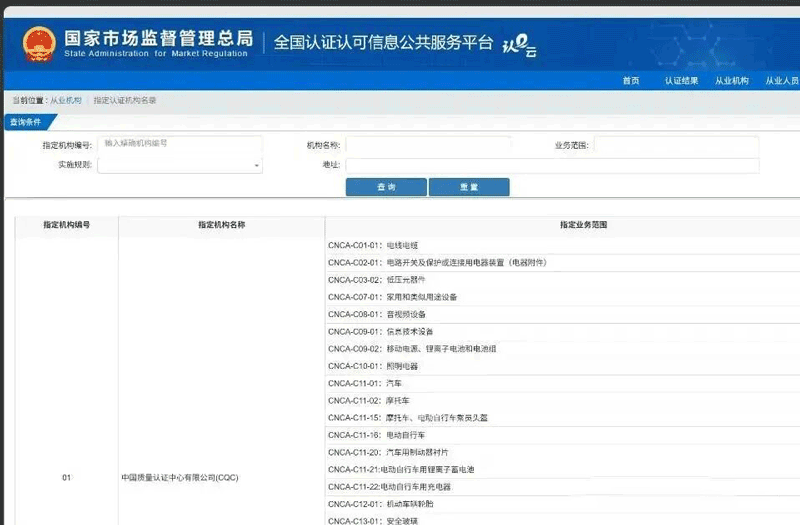Select the CNCA-C11-01 汽车 row
Image resolution: width=800 pixels, height=525 pixels.
pos(563,383)
